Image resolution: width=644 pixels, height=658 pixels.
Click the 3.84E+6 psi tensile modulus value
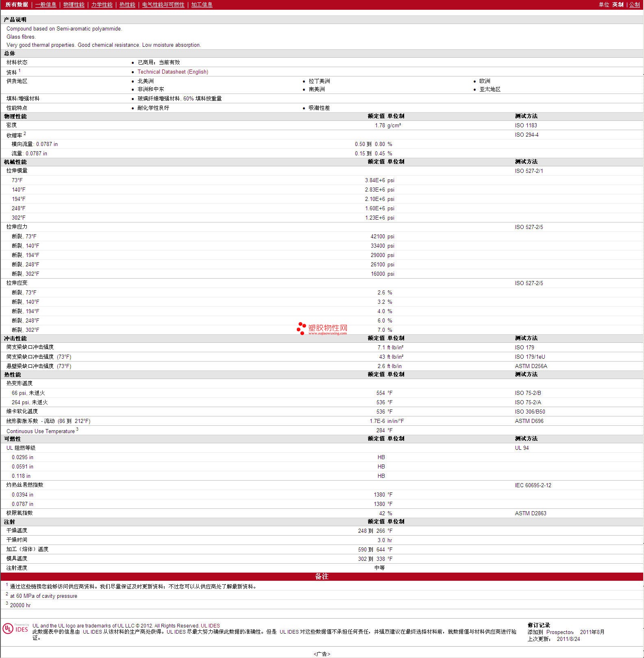[379, 180]
